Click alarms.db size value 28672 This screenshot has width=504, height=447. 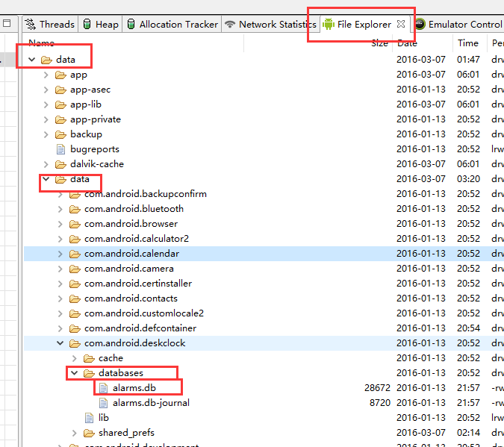pos(377,388)
